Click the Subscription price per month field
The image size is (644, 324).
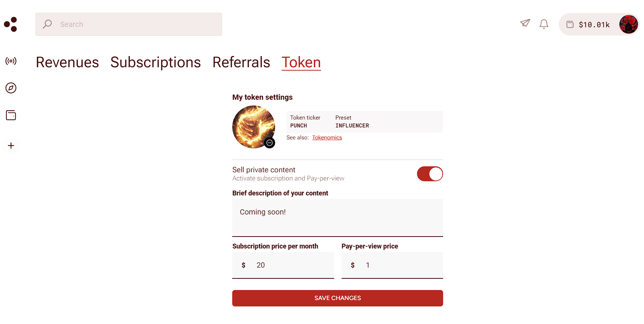pos(283,265)
